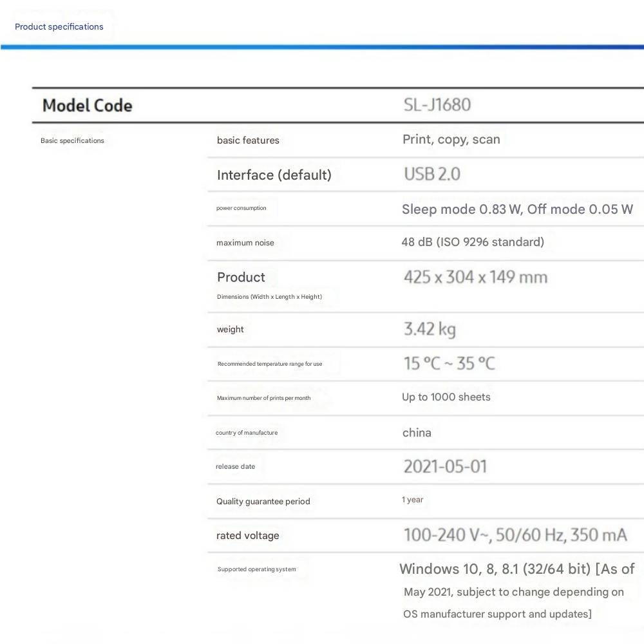Select the USB 2.0 value

coord(432,174)
